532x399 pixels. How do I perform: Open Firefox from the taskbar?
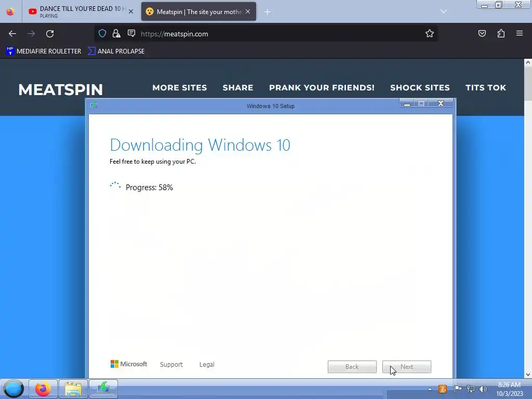pos(43,389)
